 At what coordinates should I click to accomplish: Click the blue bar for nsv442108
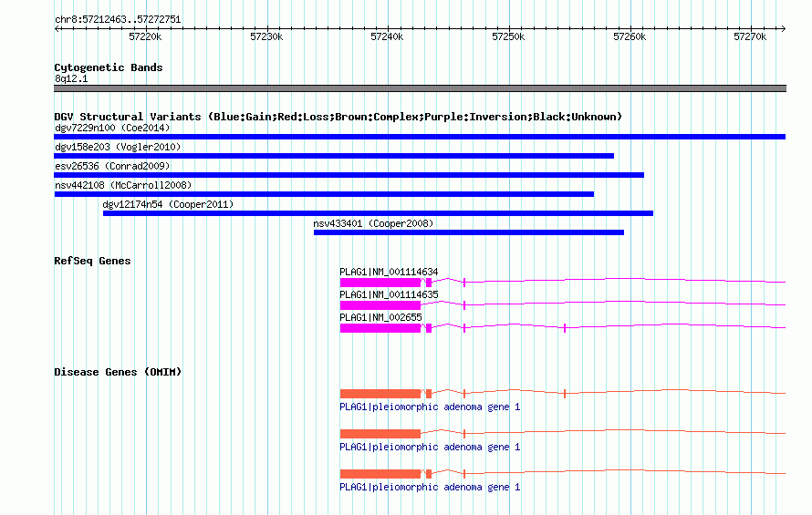tap(324, 194)
